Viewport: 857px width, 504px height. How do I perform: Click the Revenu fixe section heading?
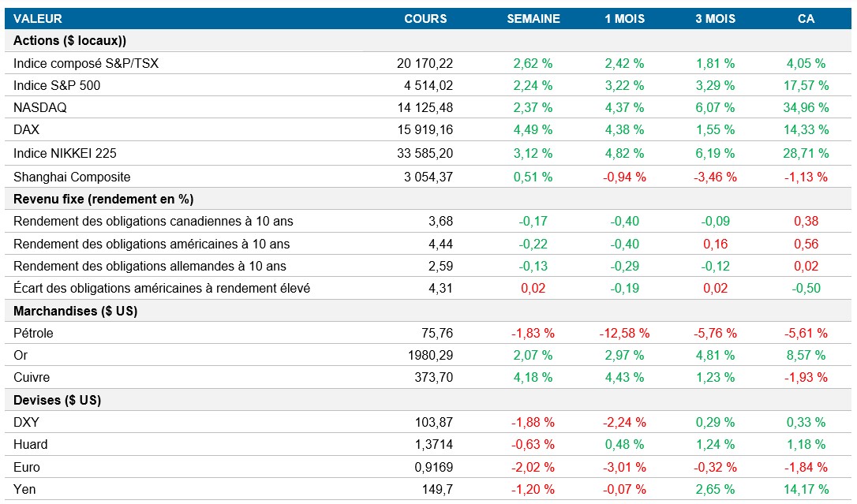click(103, 199)
